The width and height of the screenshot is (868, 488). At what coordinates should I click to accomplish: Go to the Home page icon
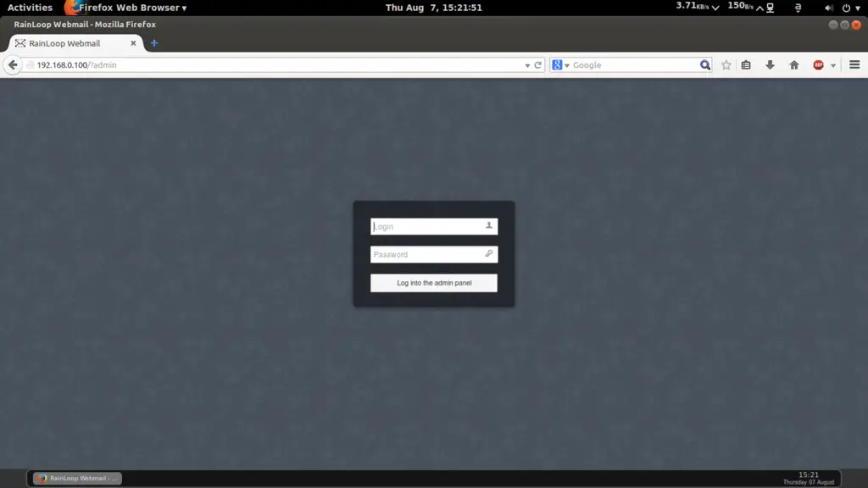click(x=794, y=64)
